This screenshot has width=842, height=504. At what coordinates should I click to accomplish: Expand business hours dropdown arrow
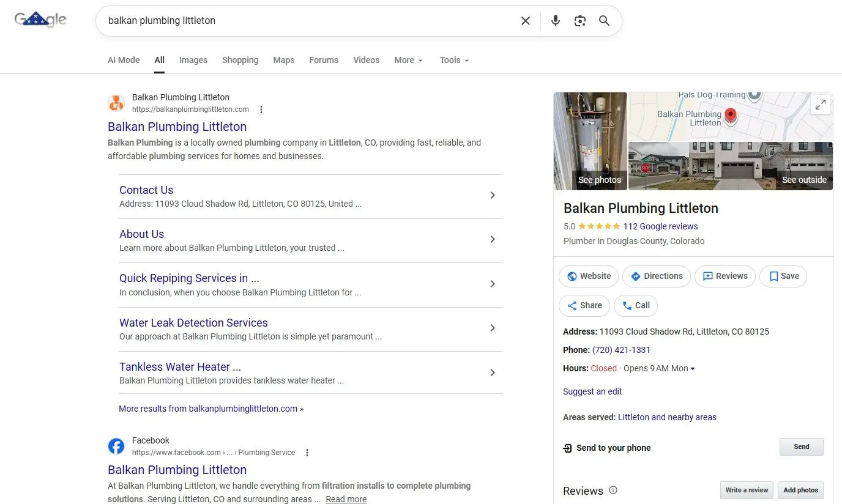click(x=693, y=369)
